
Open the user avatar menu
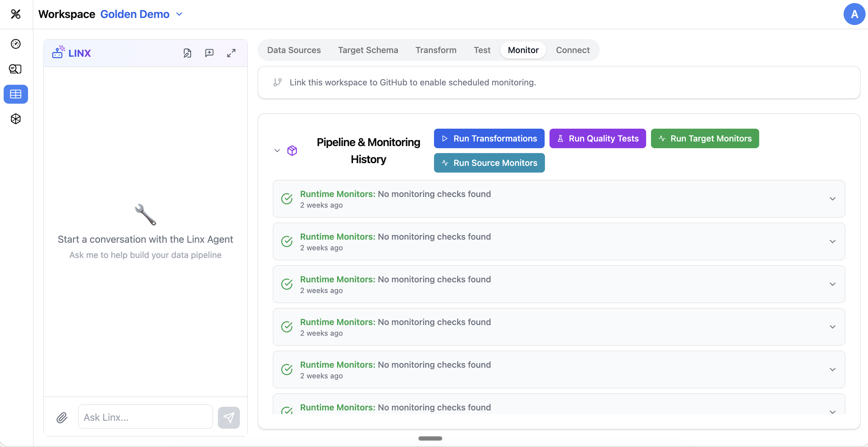854,14
